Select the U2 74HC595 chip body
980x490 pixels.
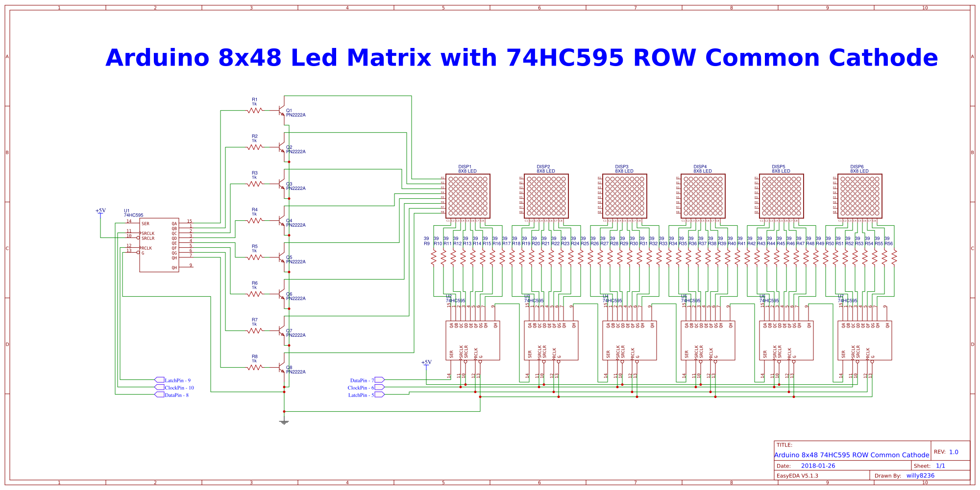(x=473, y=341)
